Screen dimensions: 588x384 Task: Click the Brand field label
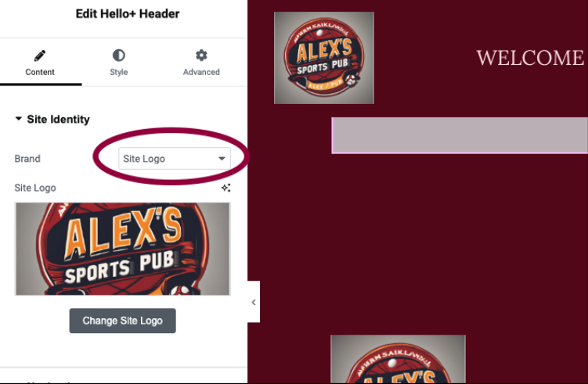tap(27, 159)
